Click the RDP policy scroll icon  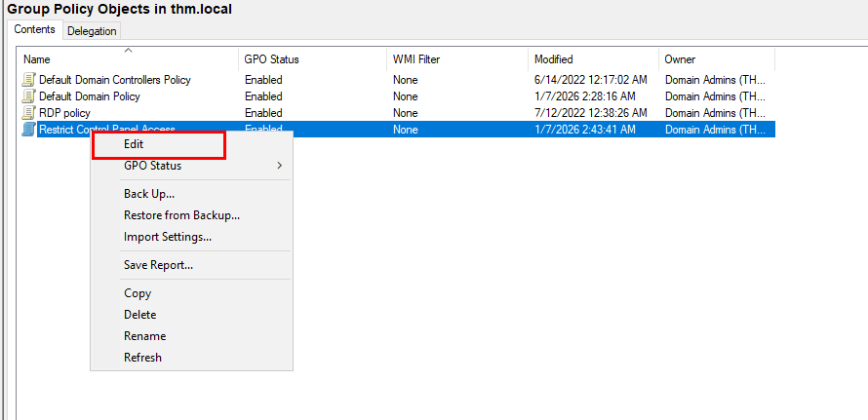[29, 113]
